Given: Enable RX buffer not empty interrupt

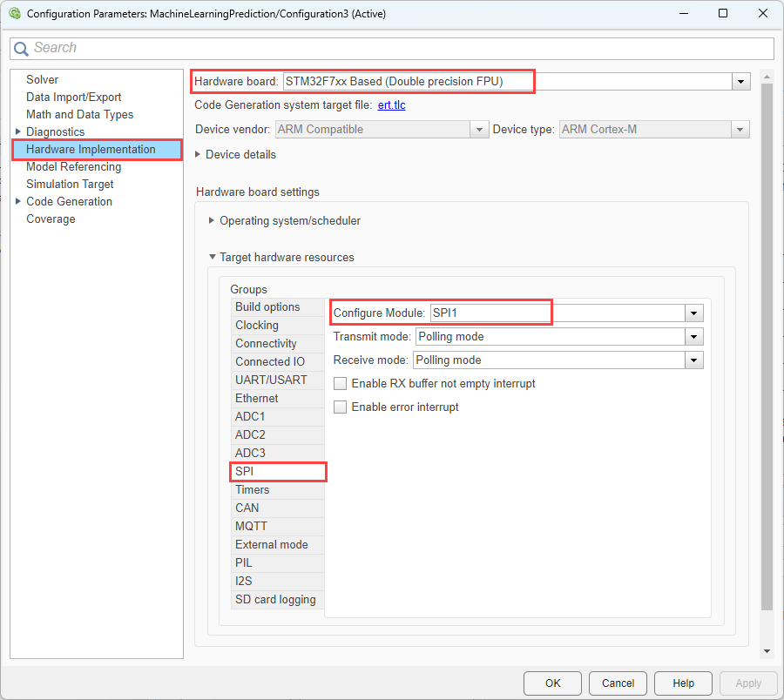Looking at the screenshot, I should click(340, 383).
